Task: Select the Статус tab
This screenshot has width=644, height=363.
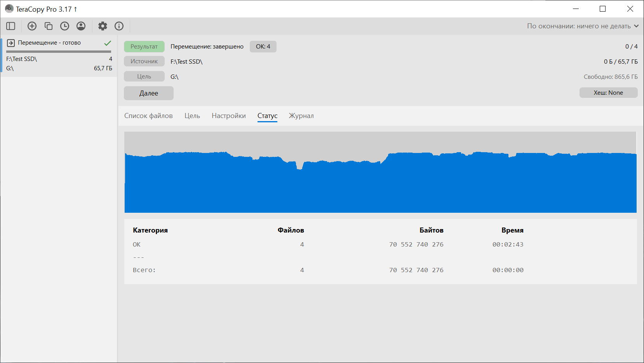Action: coord(267,116)
